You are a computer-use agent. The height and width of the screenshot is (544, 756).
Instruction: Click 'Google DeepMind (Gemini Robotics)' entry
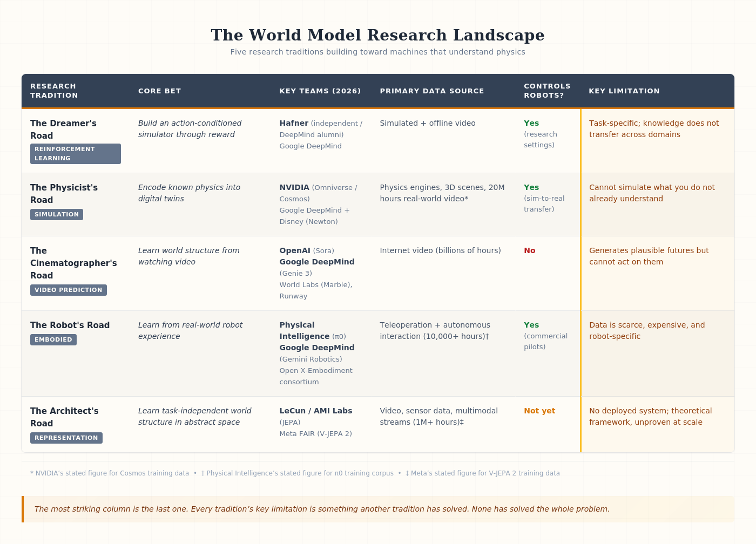point(317,353)
